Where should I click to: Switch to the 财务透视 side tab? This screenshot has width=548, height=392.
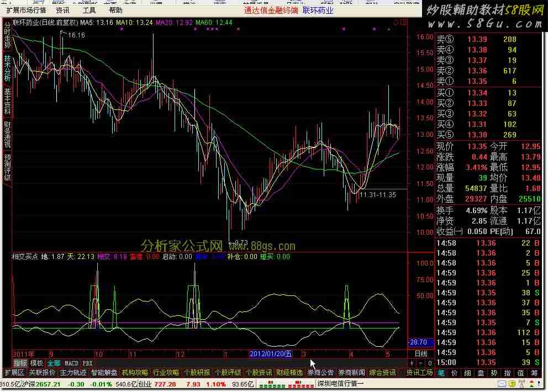pyautogui.click(x=7, y=134)
